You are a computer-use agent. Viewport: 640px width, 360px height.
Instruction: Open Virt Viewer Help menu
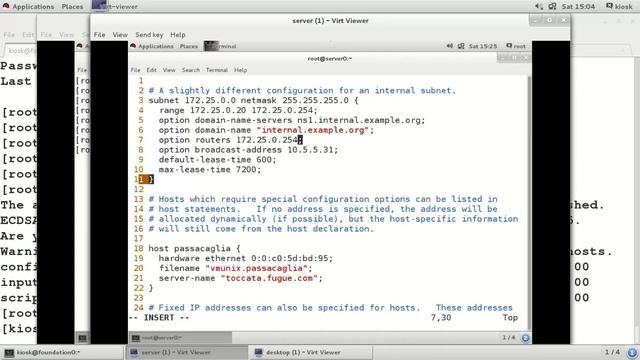pos(178,35)
